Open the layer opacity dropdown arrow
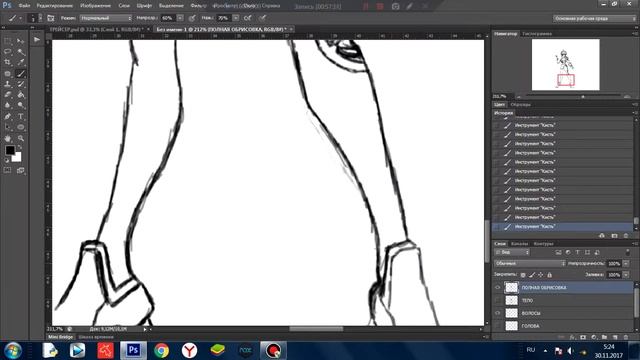The height and width of the screenshot is (360, 640). point(626,264)
